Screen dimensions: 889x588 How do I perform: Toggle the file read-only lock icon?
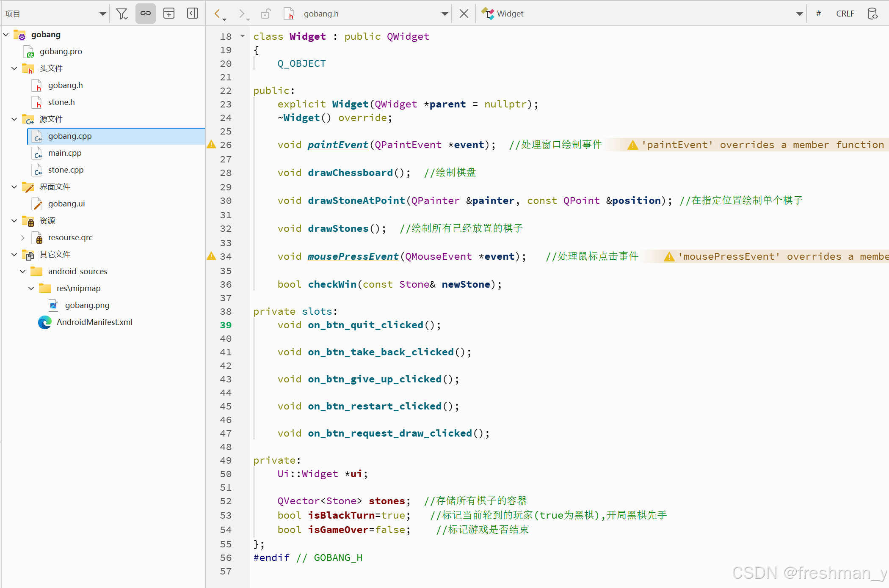[x=265, y=14]
